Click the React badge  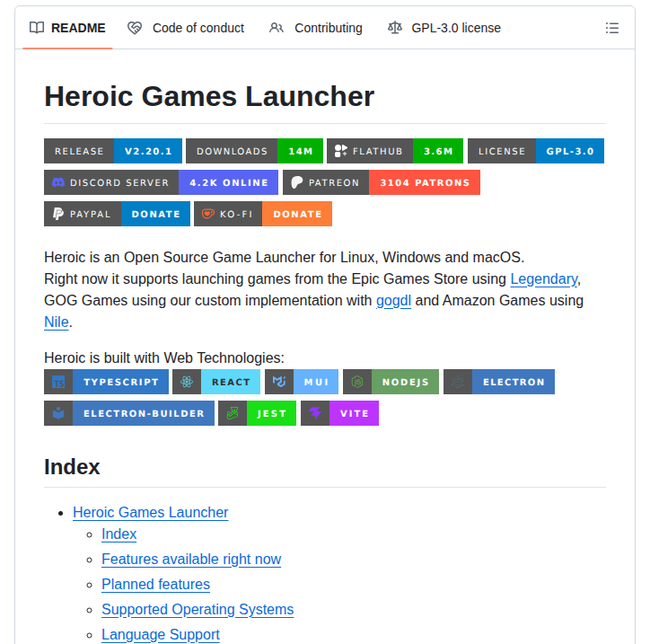tap(216, 382)
